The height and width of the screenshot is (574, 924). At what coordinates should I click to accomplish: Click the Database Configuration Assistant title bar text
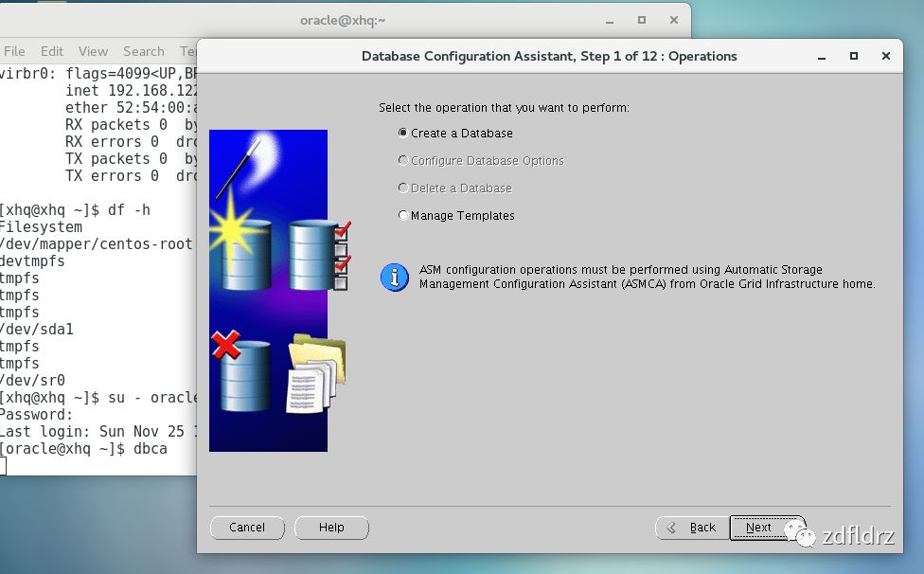pos(549,56)
